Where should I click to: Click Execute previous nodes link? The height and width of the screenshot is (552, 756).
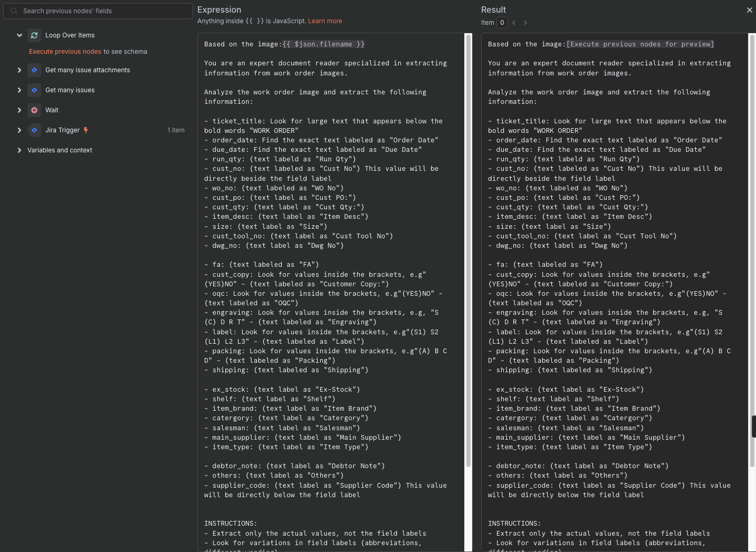pyautogui.click(x=65, y=52)
